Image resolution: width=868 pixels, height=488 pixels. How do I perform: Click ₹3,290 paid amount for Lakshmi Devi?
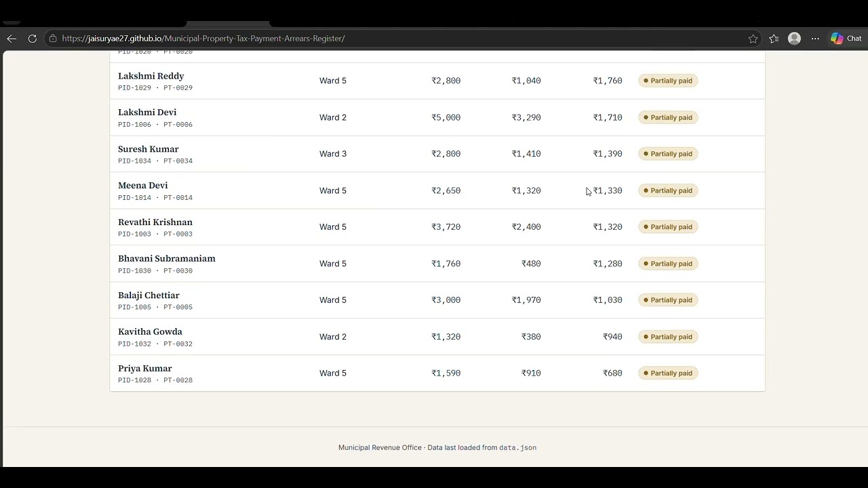[526, 117]
